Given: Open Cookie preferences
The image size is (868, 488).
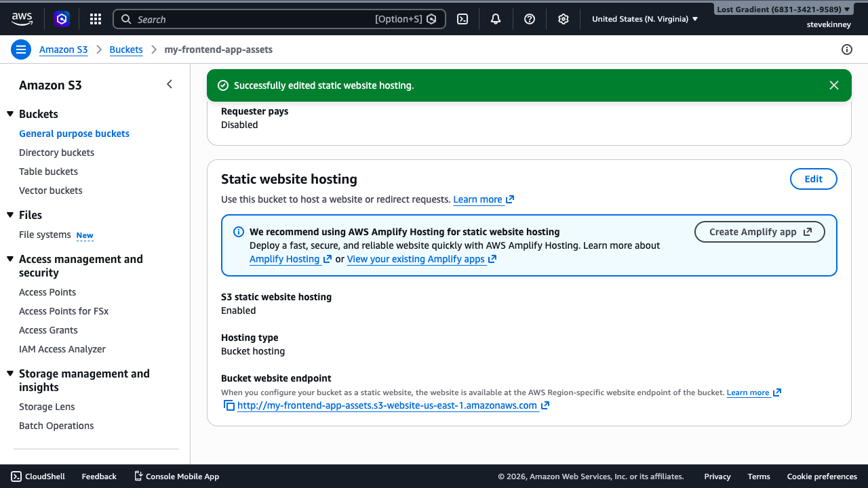Looking at the screenshot, I should 822,476.
